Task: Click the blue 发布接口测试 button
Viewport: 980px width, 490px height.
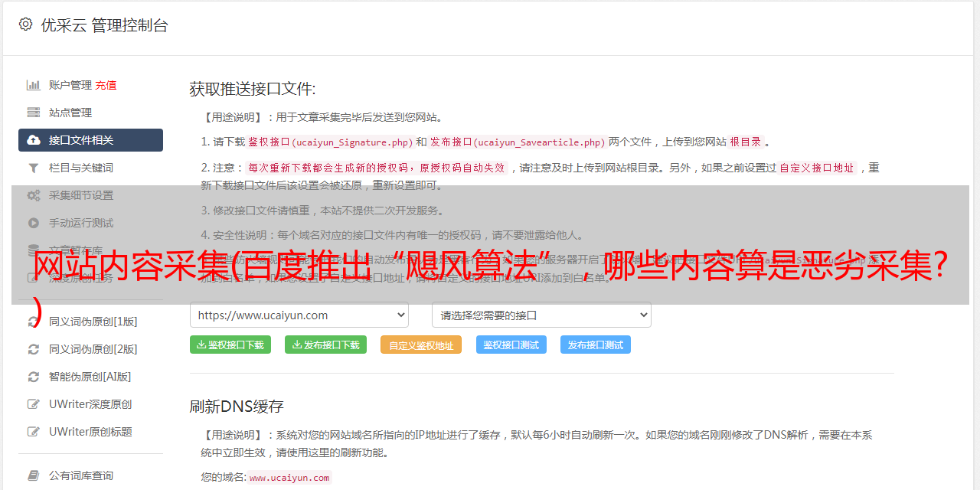Action: click(x=596, y=345)
